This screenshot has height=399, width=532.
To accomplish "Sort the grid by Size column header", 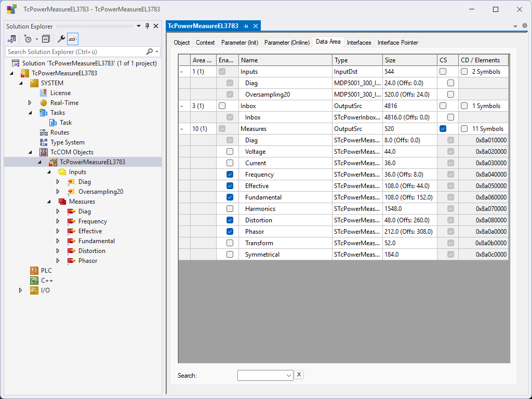I will point(410,60).
